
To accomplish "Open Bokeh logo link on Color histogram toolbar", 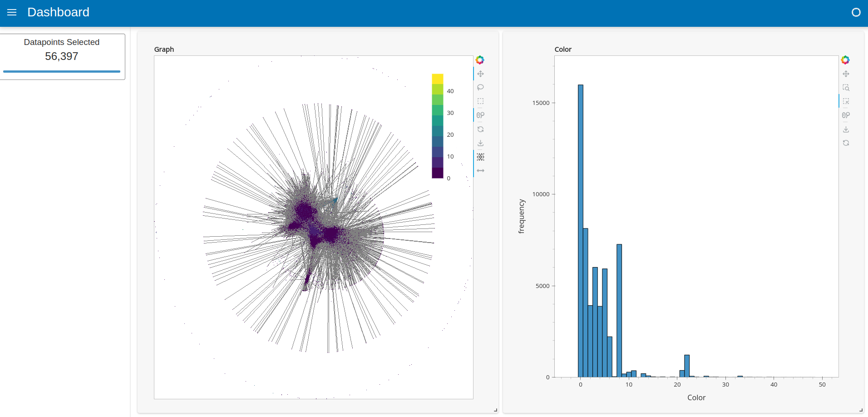I will click(845, 60).
